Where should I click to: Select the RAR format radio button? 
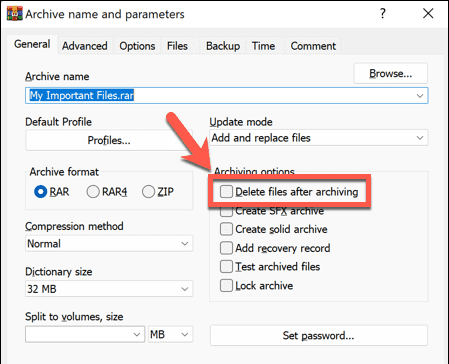(x=41, y=192)
